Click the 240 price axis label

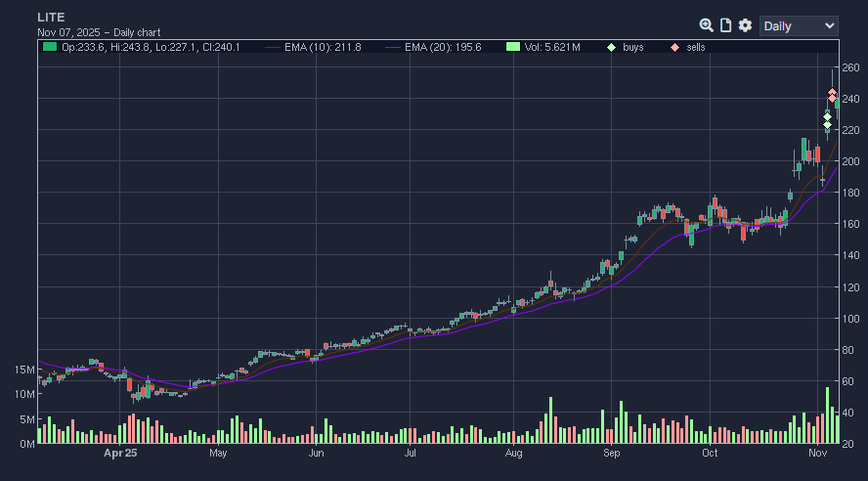tap(850, 99)
